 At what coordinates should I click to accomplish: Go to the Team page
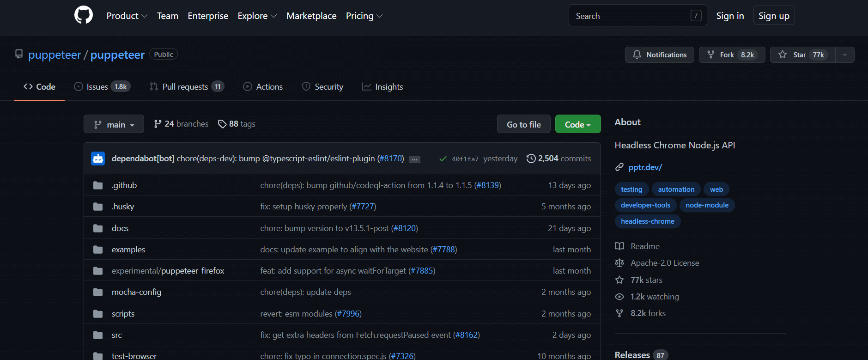[x=168, y=16]
